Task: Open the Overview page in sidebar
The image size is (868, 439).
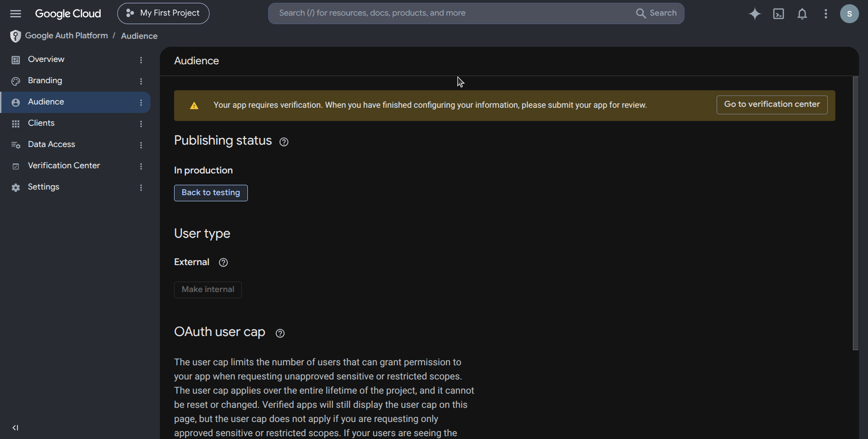Action: 75,60
